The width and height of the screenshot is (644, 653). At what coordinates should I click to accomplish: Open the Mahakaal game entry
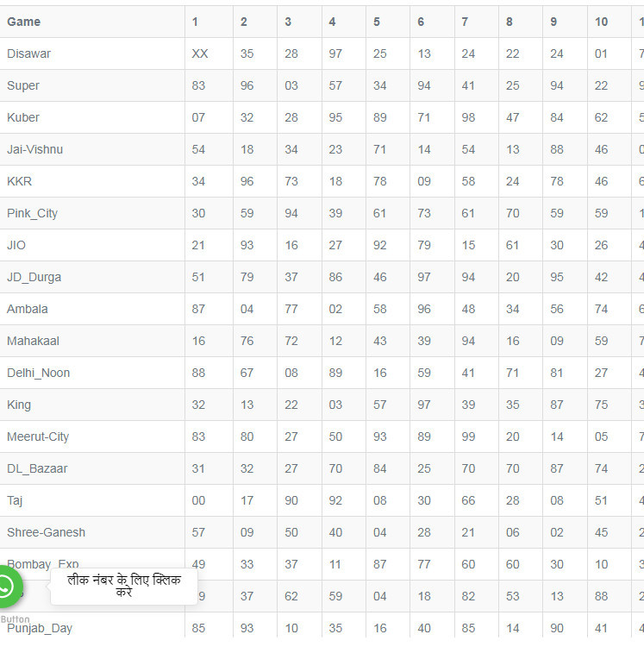click(34, 341)
